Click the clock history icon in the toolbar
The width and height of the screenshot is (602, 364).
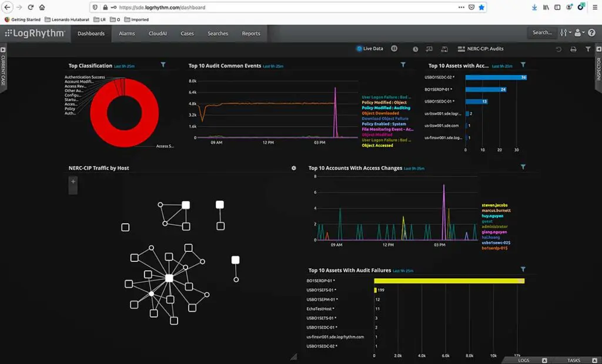pyautogui.click(x=414, y=49)
